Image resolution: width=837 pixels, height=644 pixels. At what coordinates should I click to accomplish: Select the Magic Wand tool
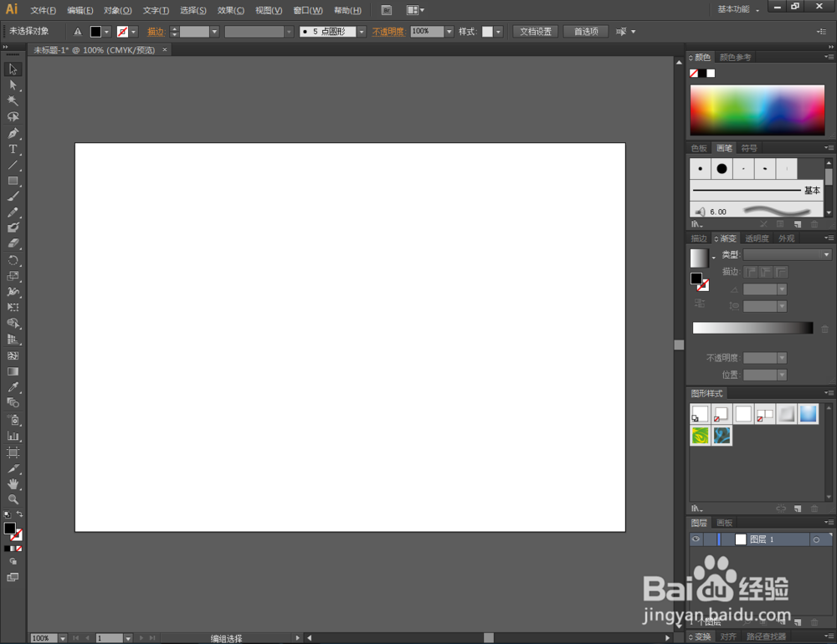pyautogui.click(x=13, y=101)
